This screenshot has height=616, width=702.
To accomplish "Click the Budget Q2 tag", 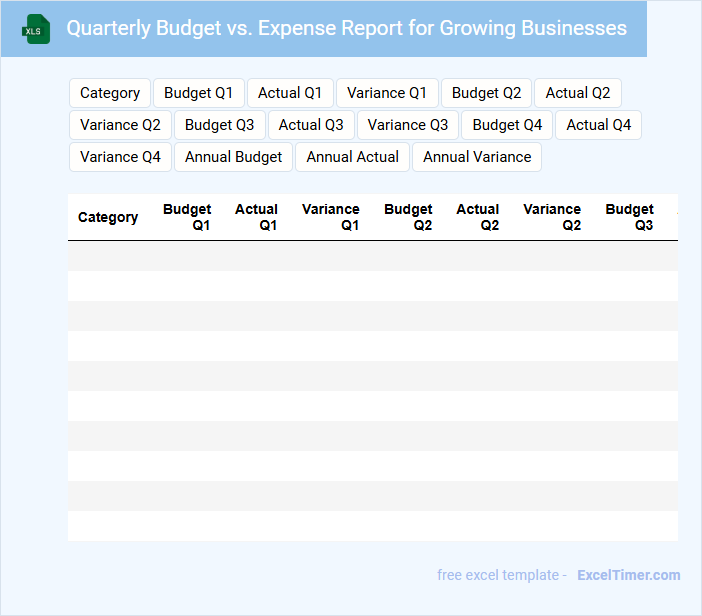I will pyautogui.click(x=486, y=93).
